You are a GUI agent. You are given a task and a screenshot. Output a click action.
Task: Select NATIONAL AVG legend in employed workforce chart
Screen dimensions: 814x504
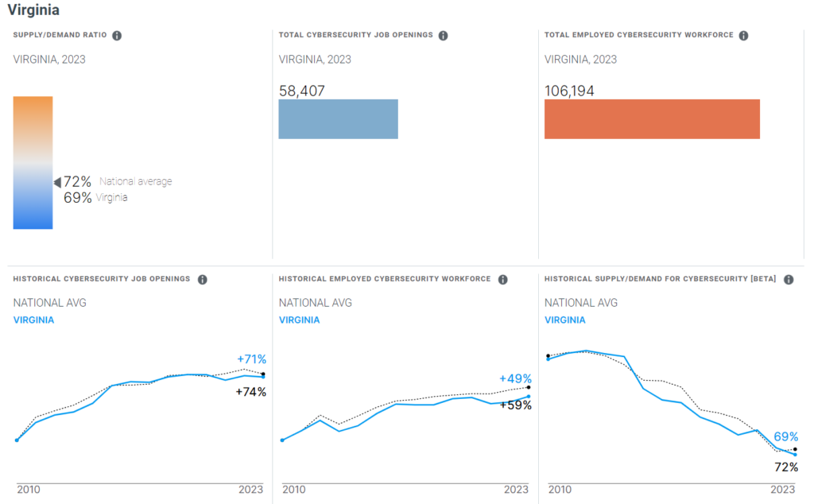315,303
